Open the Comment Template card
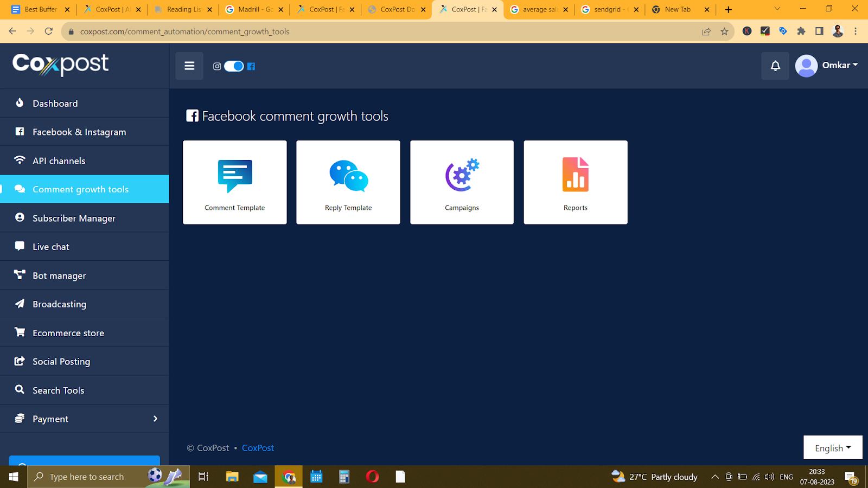Viewport: 868px width, 488px height. [x=234, y=182]
